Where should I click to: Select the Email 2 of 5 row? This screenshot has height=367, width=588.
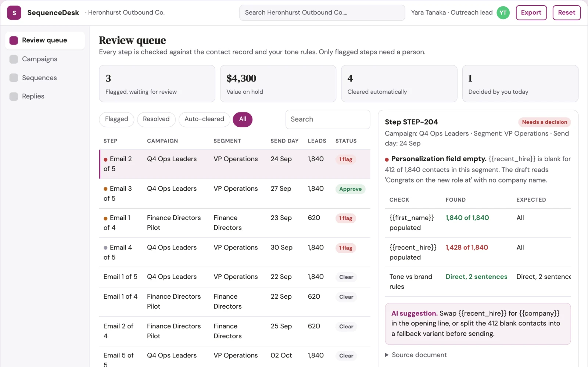(234, 164)
